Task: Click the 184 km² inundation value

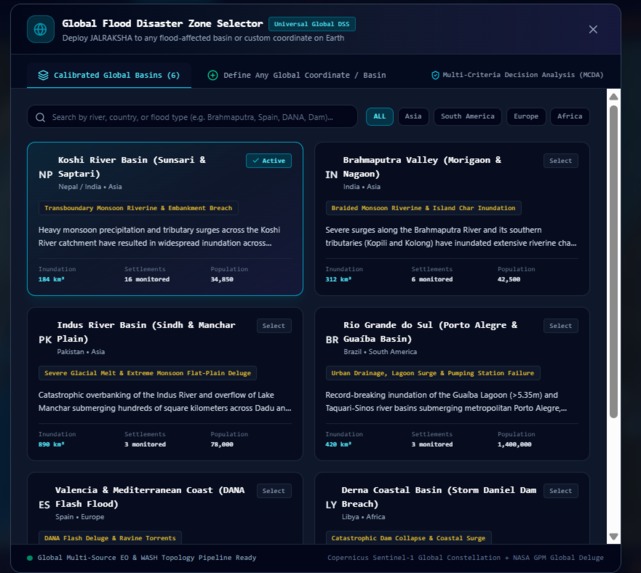Action: coord(51,280)
